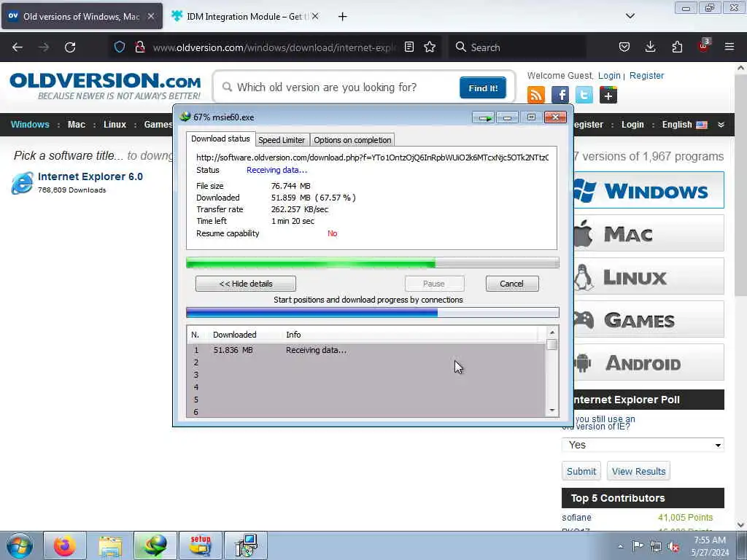The height and width of the screenshot is (560, 747).
Task: Click the muted volume tray icon
Action: [673, 547]
